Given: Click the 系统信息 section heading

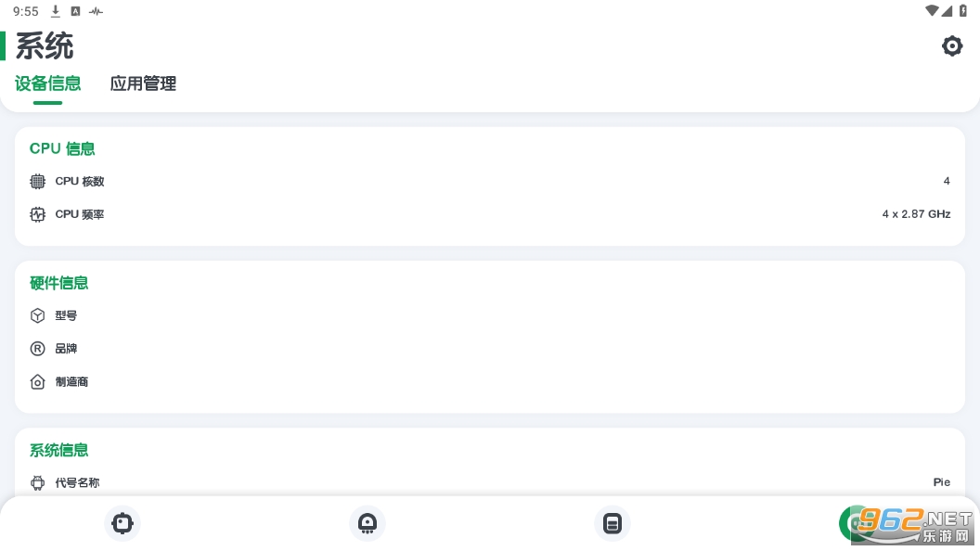Looking at the screenshot, I should click(x=58, y=450).
